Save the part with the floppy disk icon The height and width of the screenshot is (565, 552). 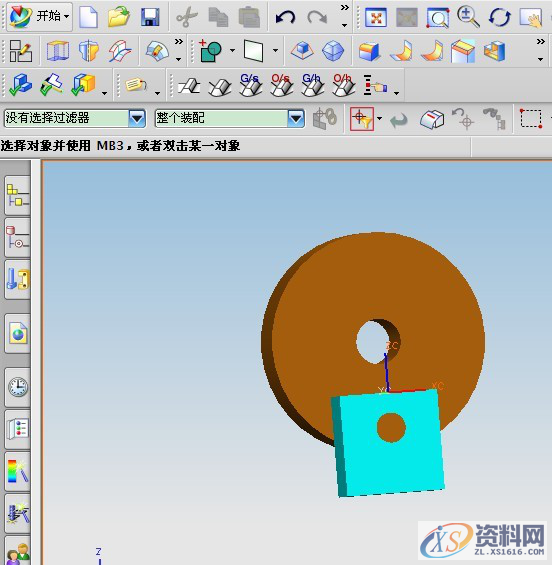[x=150, y=17]
